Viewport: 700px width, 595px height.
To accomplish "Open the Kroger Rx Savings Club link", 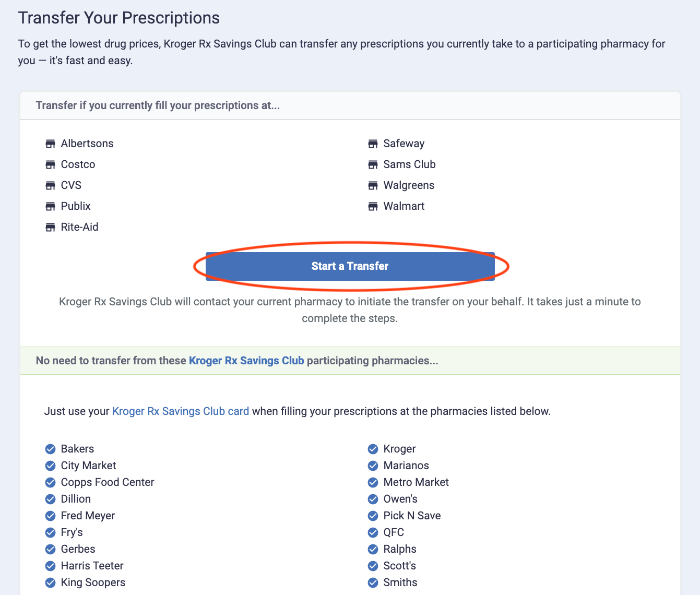I will click(x=246, y=361).
